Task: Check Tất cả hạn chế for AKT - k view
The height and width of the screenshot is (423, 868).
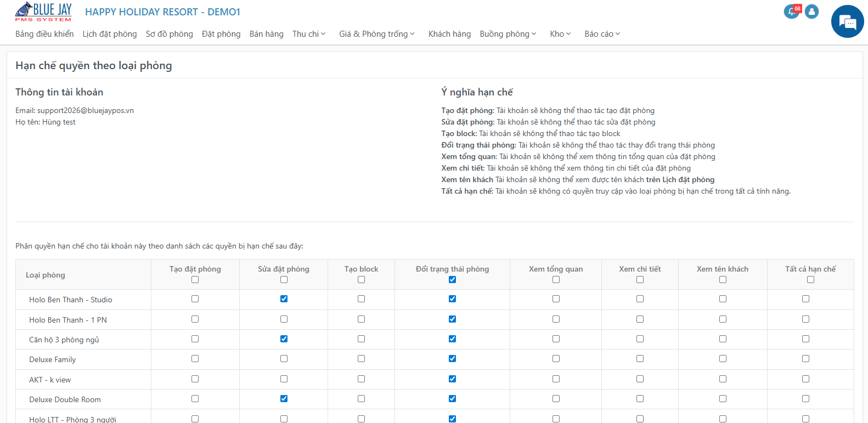Action: [805, 379]
